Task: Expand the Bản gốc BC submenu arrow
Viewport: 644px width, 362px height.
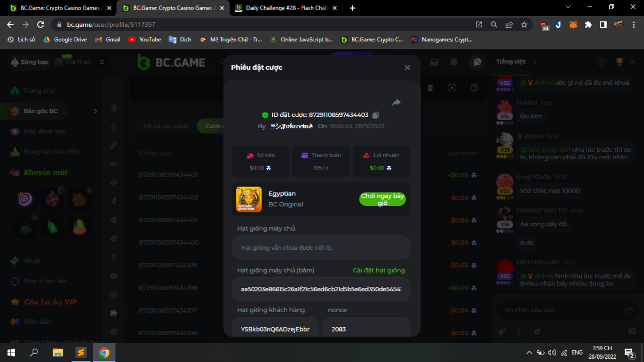Action: [96, 111]
